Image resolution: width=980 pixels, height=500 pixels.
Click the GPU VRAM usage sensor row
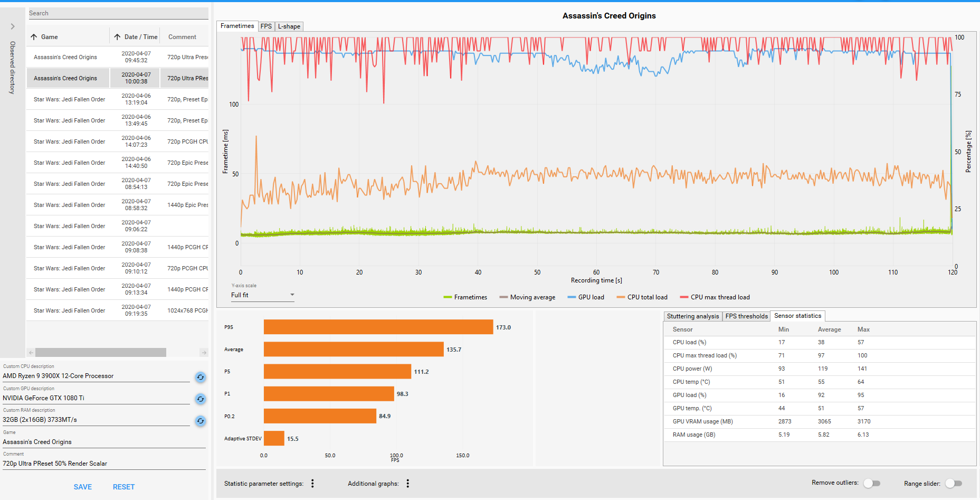819,422
